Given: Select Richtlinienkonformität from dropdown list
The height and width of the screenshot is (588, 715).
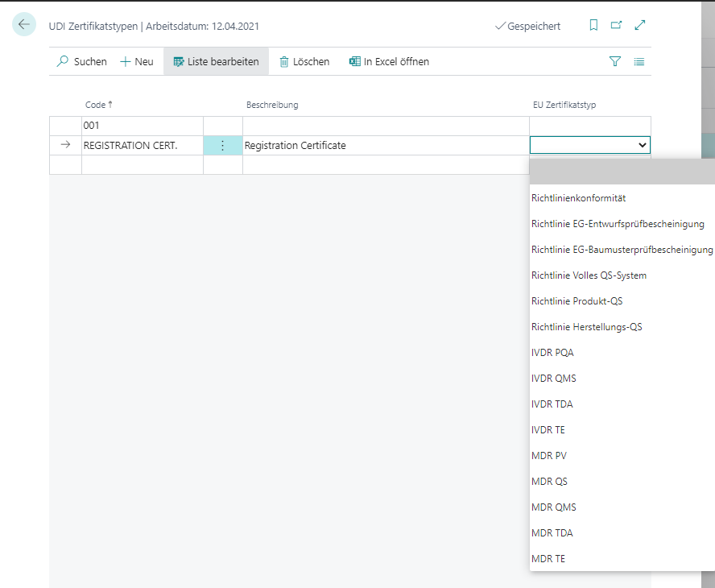Looking at the screenshot, I should [x=578, y=198].
